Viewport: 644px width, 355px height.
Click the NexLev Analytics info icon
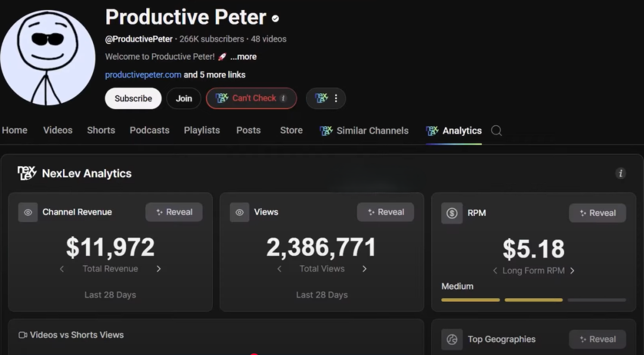coord(621,174)
